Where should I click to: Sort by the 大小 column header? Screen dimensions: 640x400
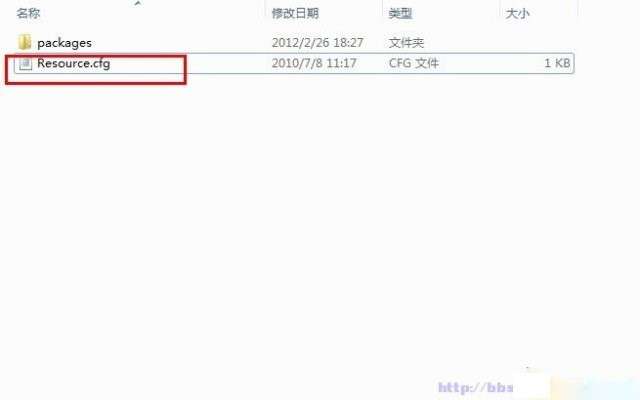[x=518, y=13]
